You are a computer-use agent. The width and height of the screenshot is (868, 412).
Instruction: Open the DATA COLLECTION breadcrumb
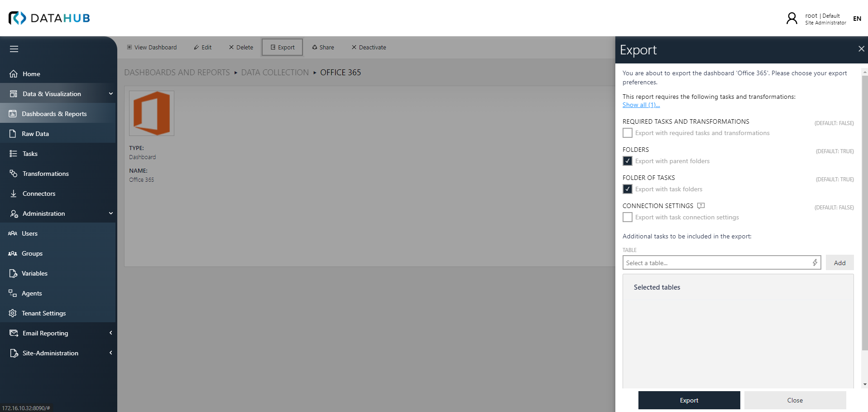[x=275, y=72]
